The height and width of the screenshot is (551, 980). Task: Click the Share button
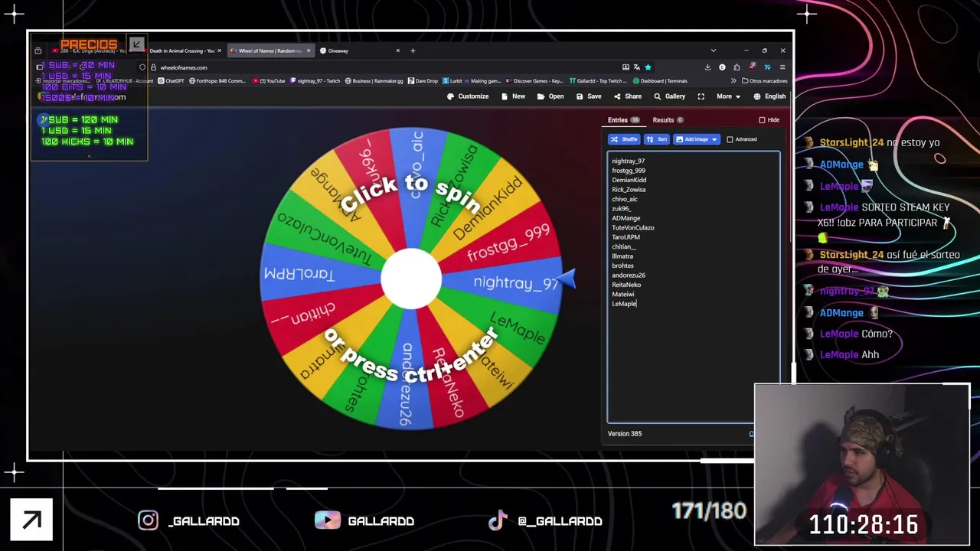point(628,96)
